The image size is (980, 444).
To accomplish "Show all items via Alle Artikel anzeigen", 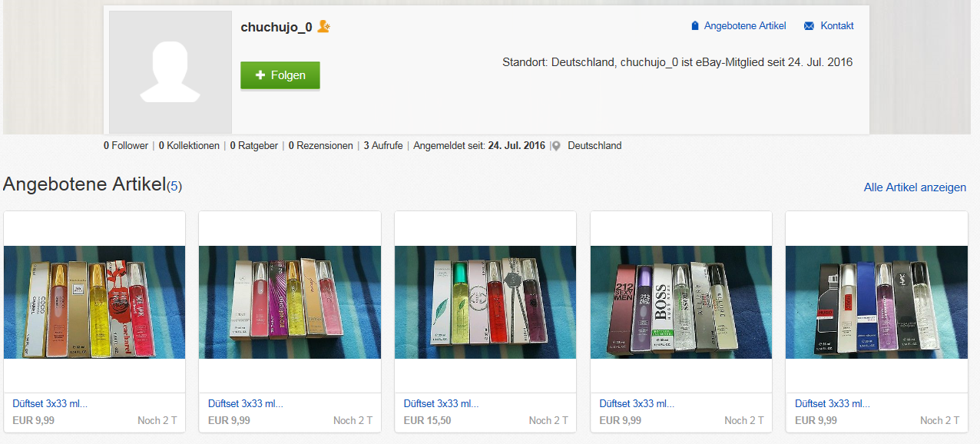I will pos(915,187).
